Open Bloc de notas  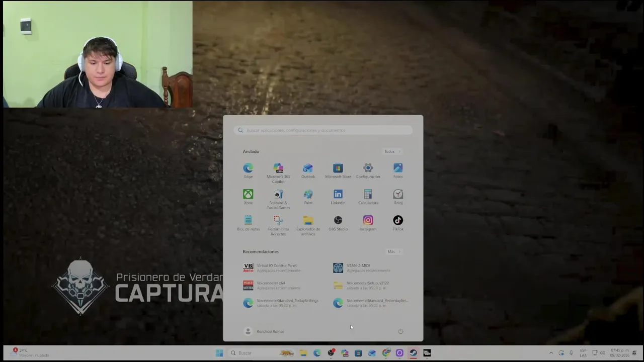pos(248,223)
